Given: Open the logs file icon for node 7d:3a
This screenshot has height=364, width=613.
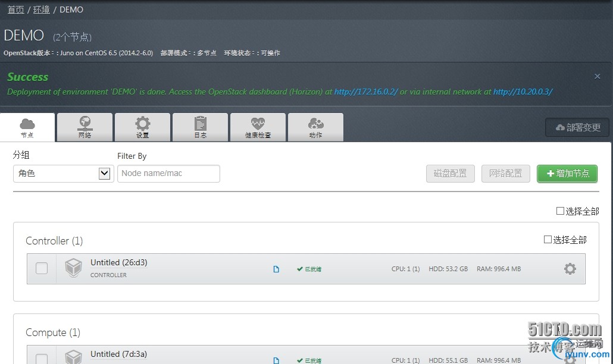Looking at the screenshot, I should [x=276, y=360].
